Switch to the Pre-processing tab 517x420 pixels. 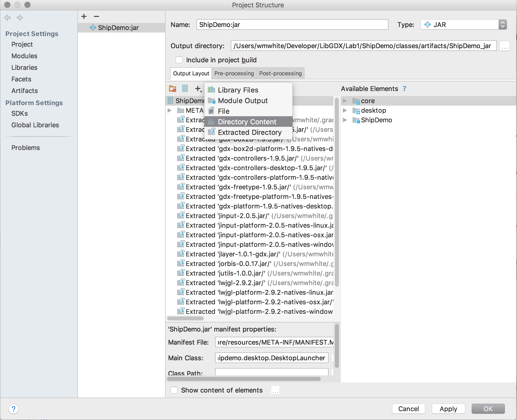pyautogui.click(x=234, y=73)
